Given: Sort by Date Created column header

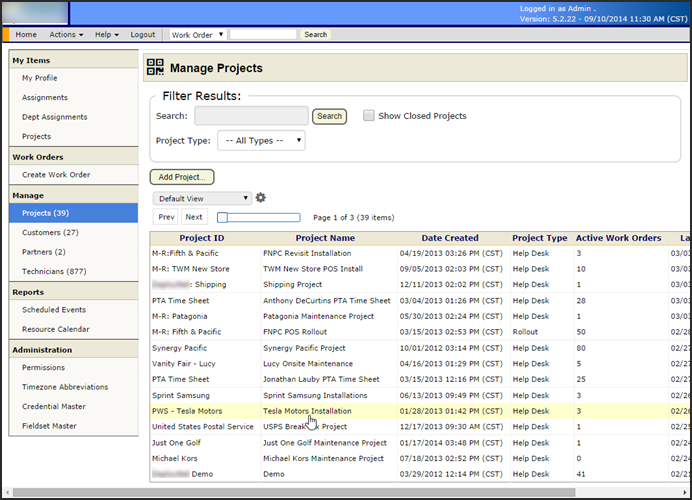Looking at the screenshot, I should [x=450, y=238].
